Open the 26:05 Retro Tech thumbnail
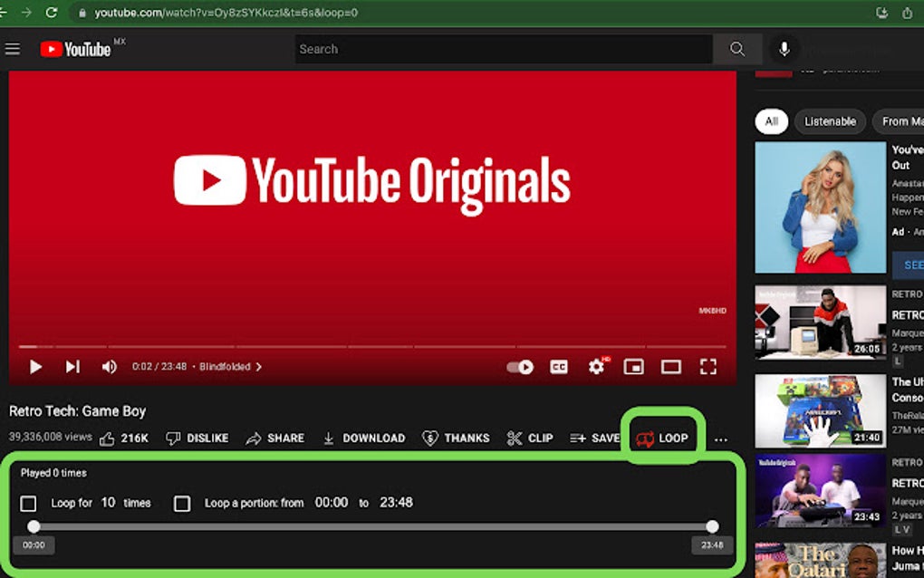Screen dimensions: 924x578 (x=821, y=323)
